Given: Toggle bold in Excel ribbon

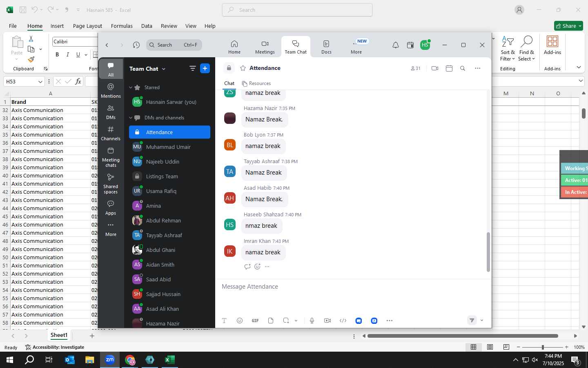Looking at the screenshot, I should [57, 54].
